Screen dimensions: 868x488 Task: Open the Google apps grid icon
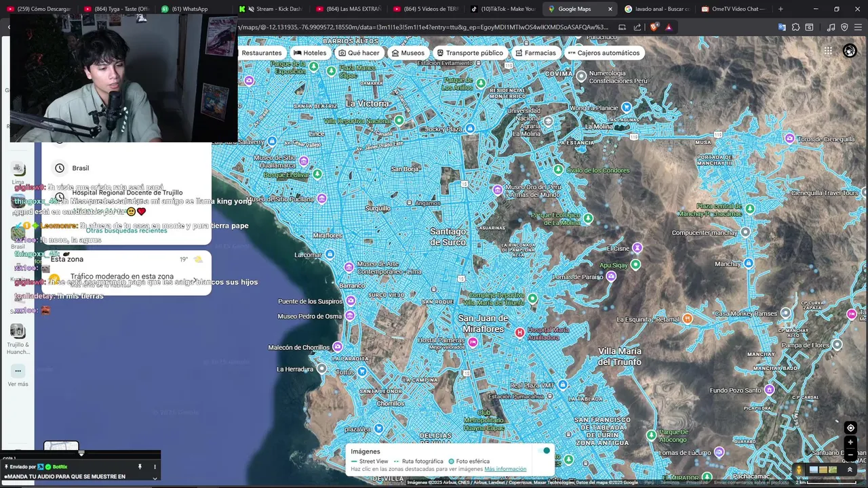click(x=828, y=51)
